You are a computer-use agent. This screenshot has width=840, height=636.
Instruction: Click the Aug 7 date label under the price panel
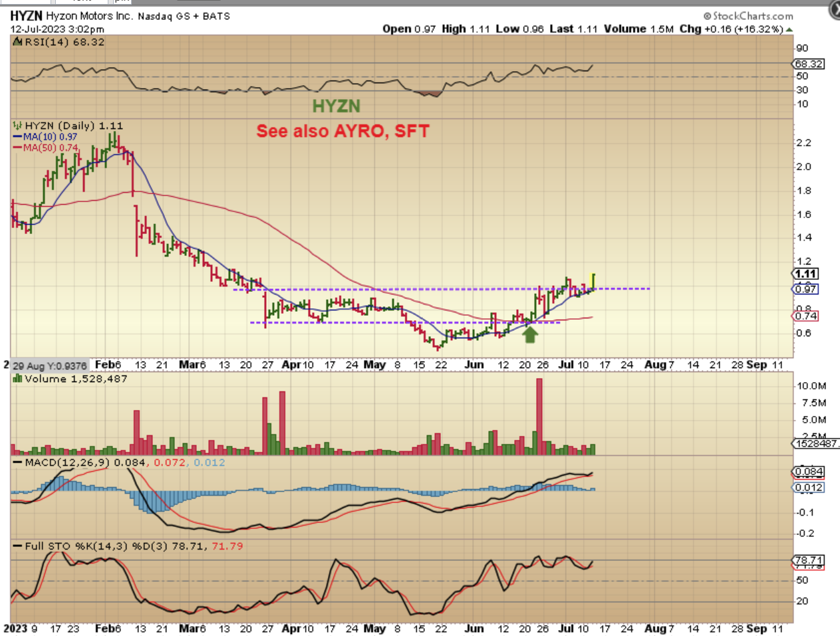[659, 364]
